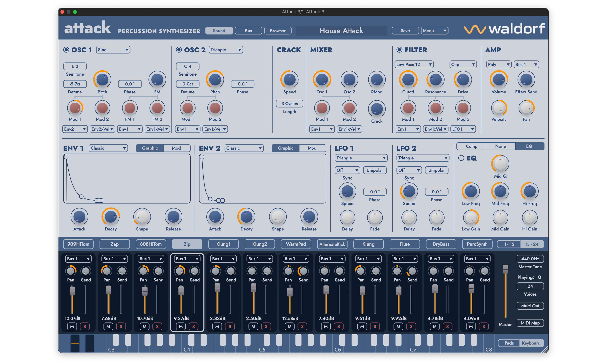Screen dimensions: 607x364
Task: Click the Crack Speed knob
Action: [x=289, y=79]
